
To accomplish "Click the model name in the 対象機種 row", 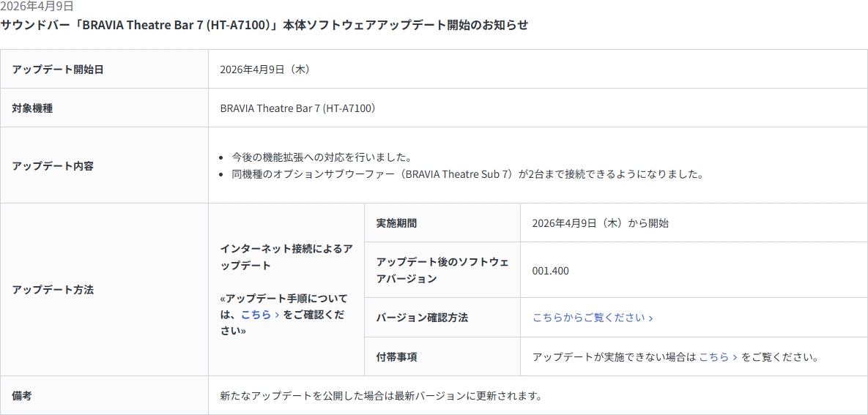I will pyautogui.click(x=297, y=108).
